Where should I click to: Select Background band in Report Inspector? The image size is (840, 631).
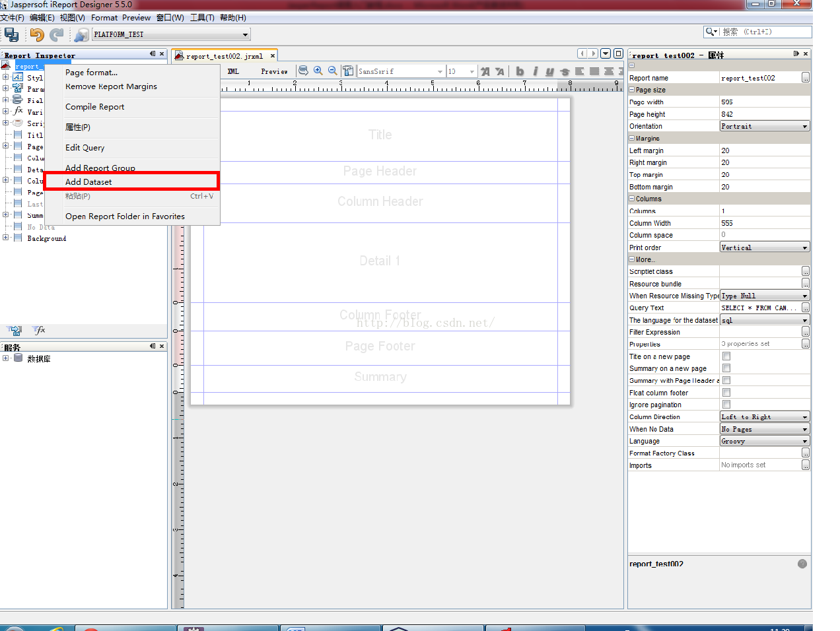(46, 238)
